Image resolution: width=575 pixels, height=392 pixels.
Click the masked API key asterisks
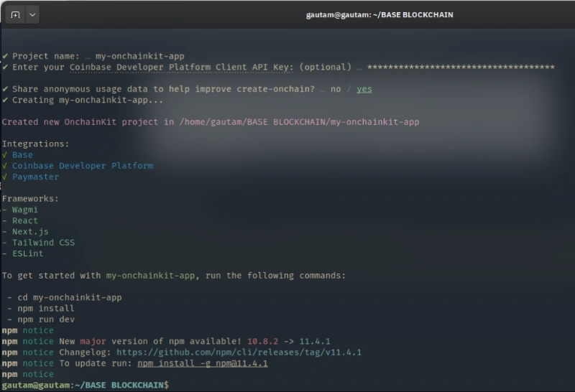pos(461,67)
